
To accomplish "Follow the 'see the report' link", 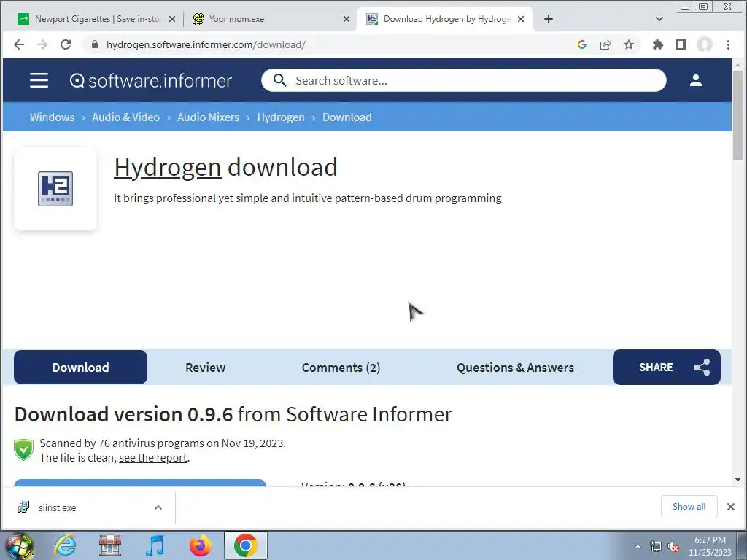I will 153,458.
